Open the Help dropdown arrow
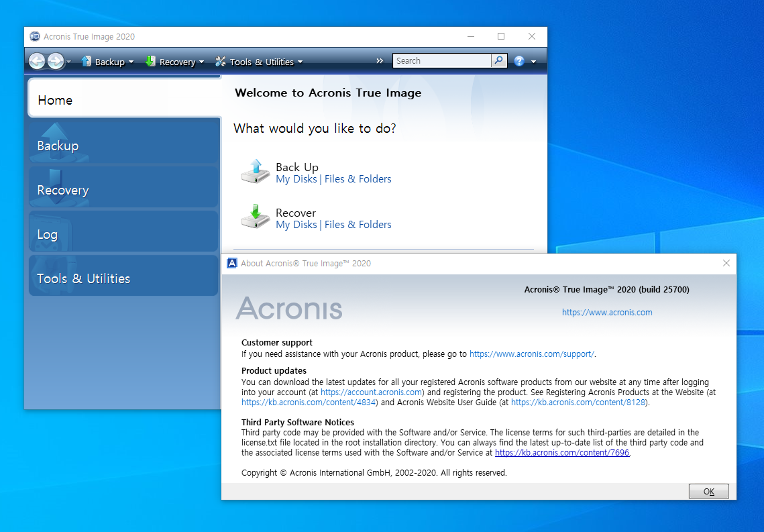The image size is (764, 532). click(533, 62)
